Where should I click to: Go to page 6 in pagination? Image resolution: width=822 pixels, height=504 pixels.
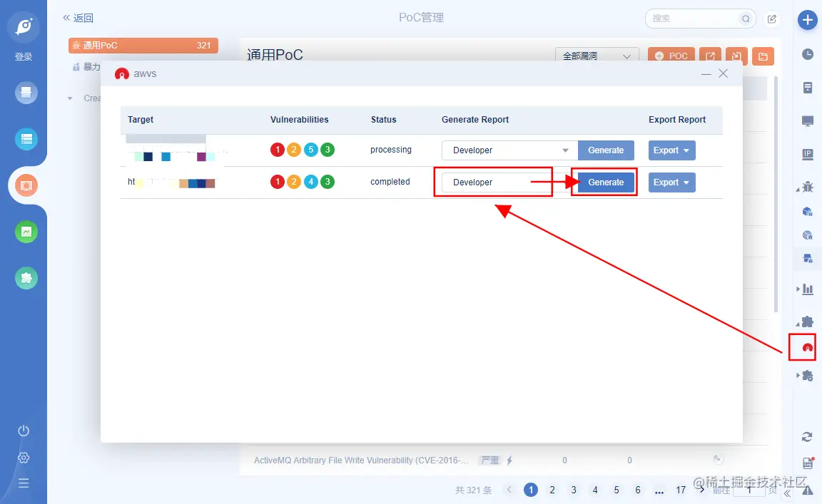tap(637, 490)
